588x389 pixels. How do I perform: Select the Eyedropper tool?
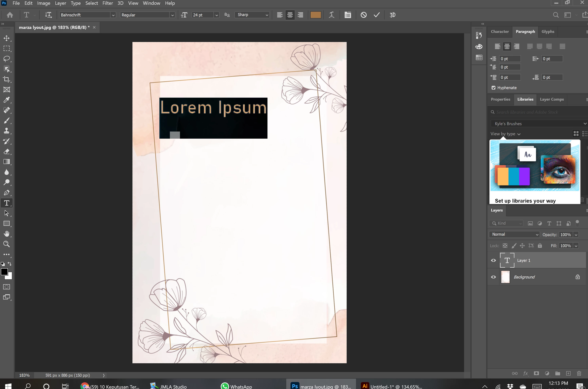click(x=7, y=100)
